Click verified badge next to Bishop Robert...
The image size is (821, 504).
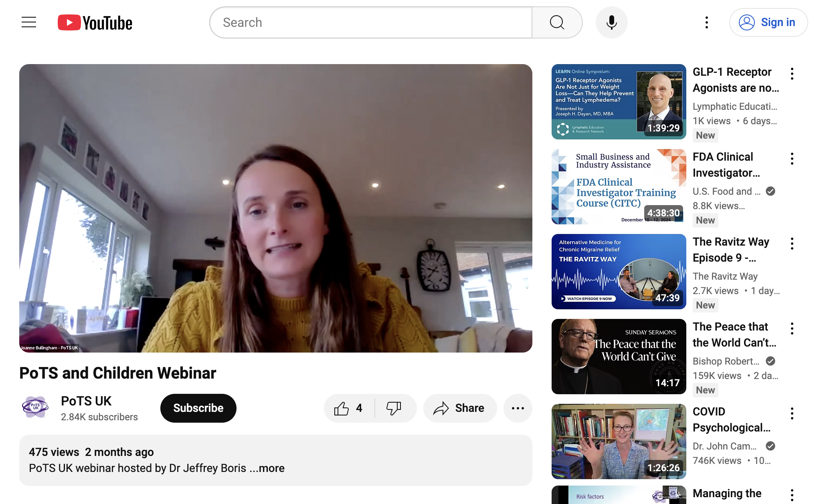coord(770,361)
